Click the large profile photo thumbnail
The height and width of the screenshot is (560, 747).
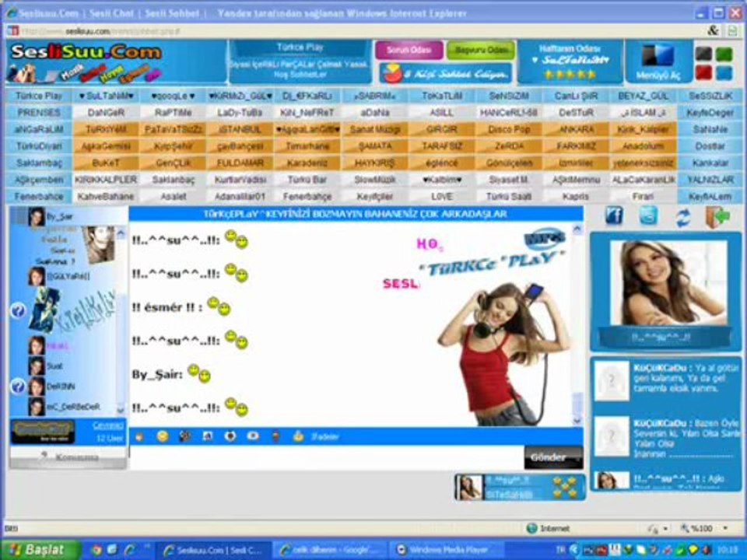[x=668, y=283]
